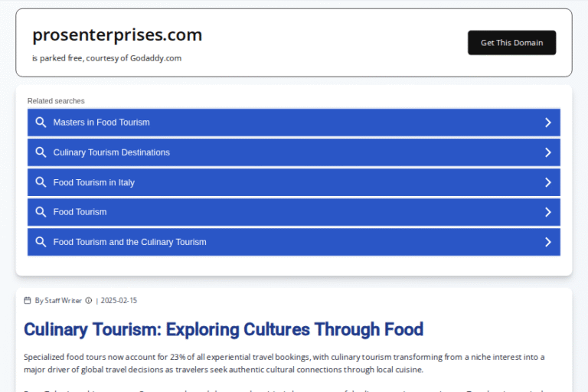
Task: Select the Culinary Tourism Destinations related search
Action: tap(111, 152)
